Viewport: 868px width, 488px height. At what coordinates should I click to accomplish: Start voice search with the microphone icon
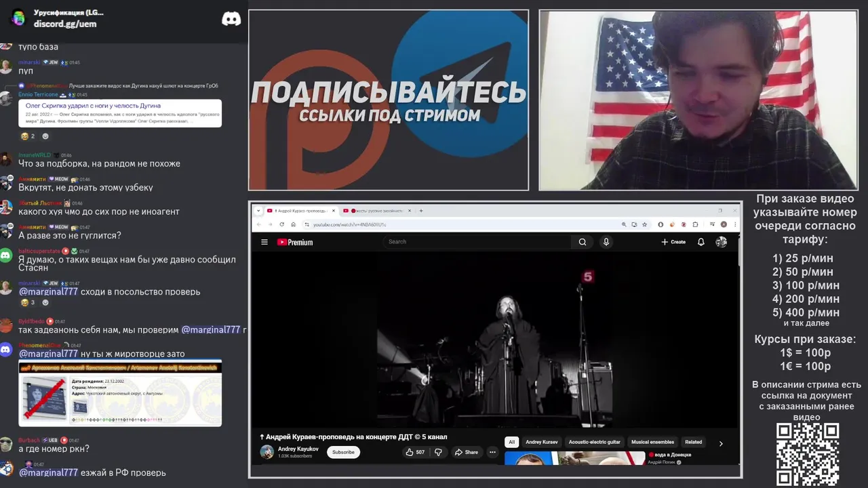(606, 242)
